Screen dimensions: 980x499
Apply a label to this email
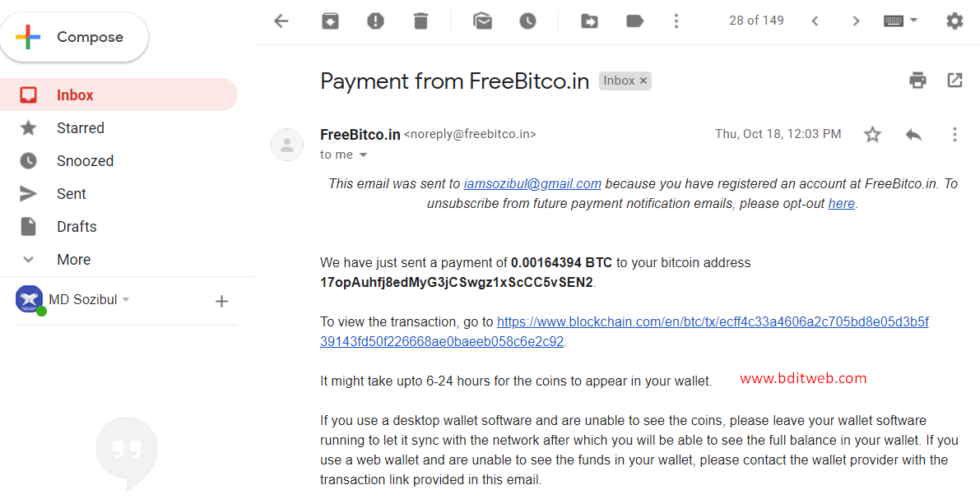(x=634, y=20)
